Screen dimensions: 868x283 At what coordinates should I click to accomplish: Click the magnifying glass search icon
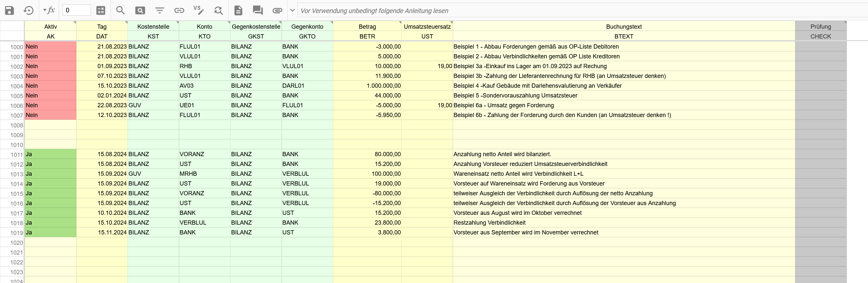[x=120, y=10]
